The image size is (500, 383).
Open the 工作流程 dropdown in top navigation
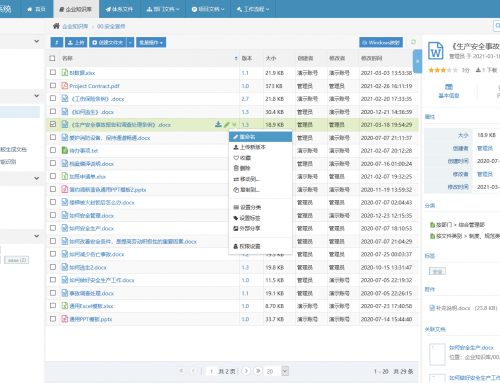(253, 9)
